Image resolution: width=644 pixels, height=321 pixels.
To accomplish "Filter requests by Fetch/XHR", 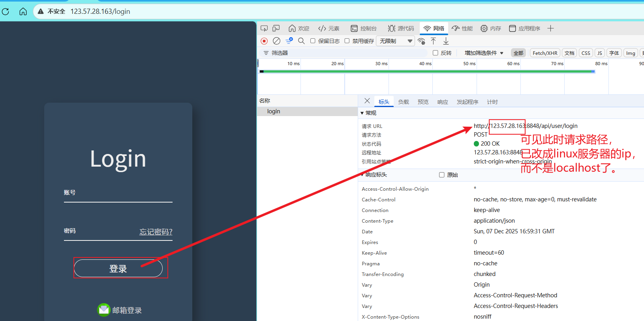I will tap(545, 53).
